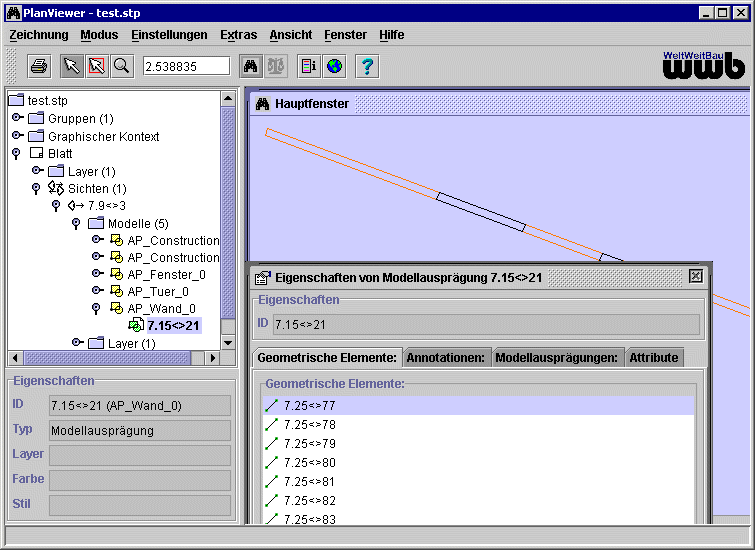Open the Modus menu
The width and height of the screenshot is (755, 550).
(99, 35)
